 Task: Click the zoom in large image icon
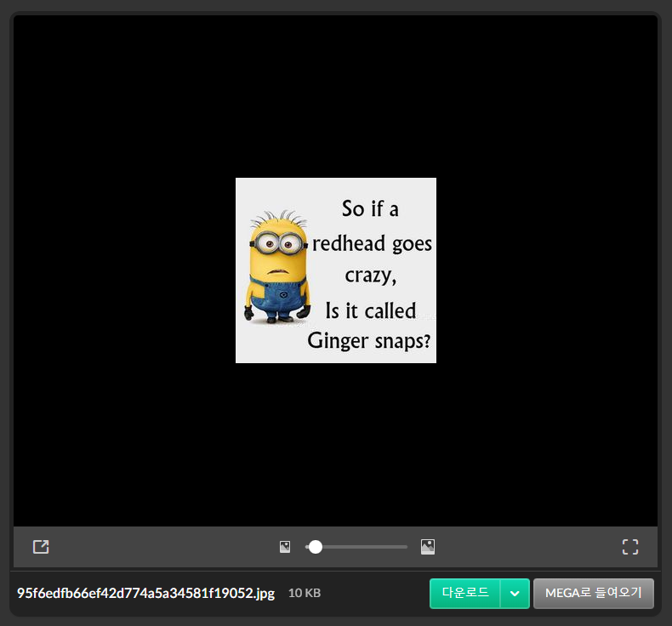pos(428,547)
